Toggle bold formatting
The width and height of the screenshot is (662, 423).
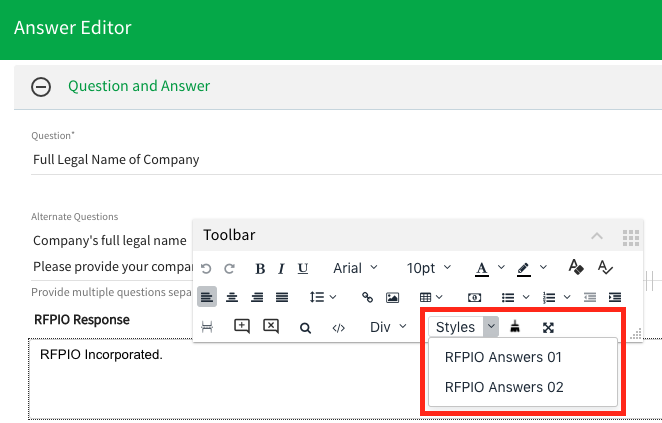(260, 268)
